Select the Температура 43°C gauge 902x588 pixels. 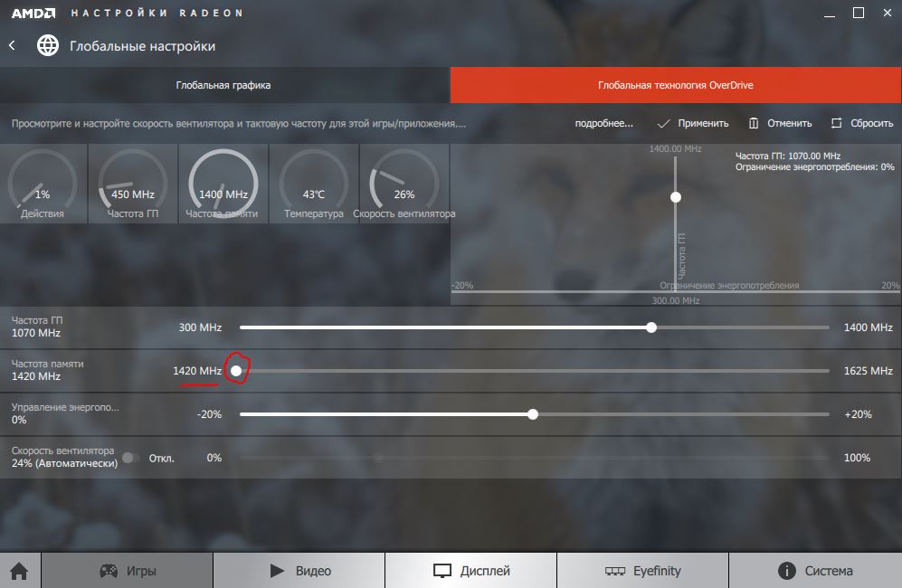(x=314, y=184)
